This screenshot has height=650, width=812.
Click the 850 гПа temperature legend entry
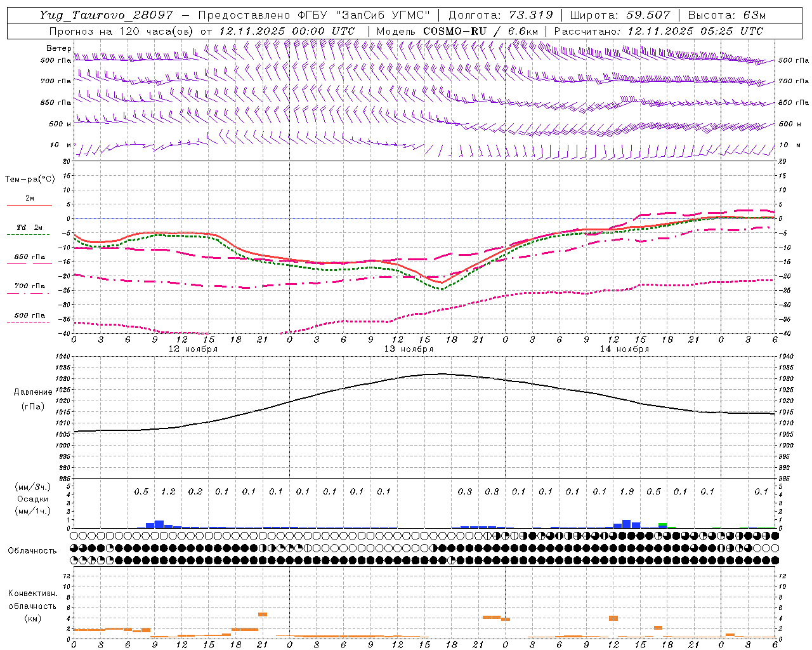pyautogui.click(x=30, y=256)
